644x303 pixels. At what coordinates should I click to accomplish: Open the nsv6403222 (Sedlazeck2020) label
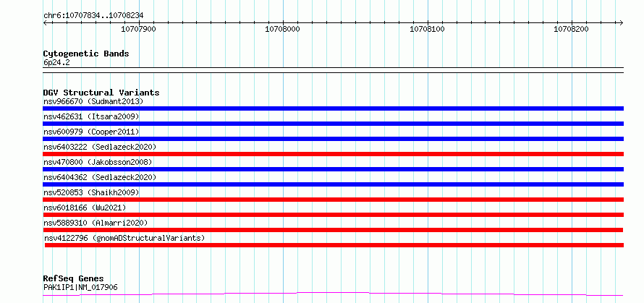(100, 147)
